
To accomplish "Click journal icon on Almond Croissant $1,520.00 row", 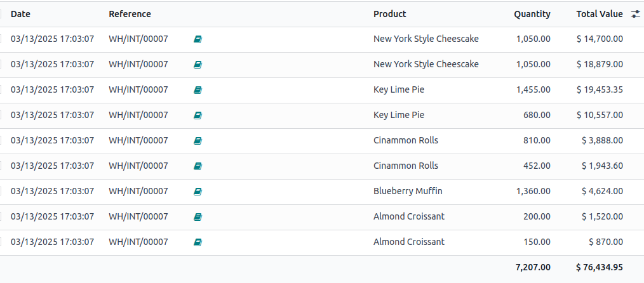I will click(198, 217).
